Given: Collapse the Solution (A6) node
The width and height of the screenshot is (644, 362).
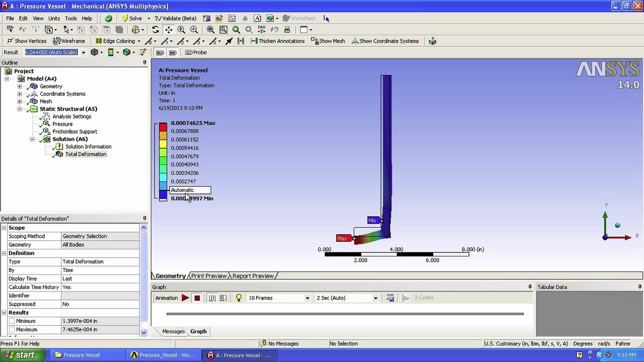Looking at the screenshot, I should click(32, 139).
